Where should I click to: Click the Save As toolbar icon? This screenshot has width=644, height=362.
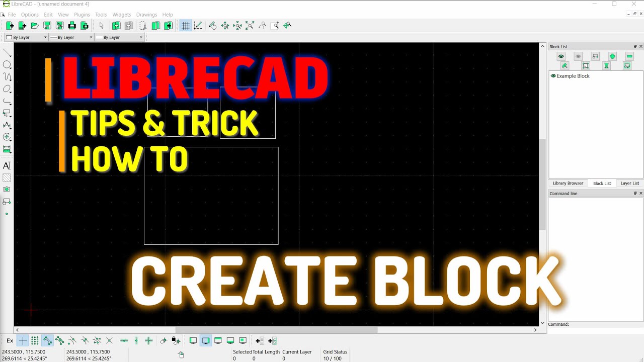(x=60, y=26)
